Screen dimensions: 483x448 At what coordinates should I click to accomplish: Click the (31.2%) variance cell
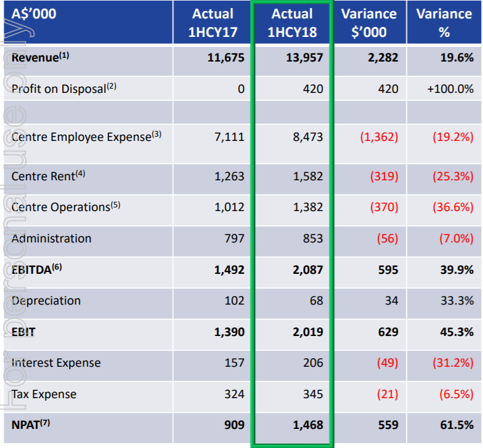[x=453, y=363]
